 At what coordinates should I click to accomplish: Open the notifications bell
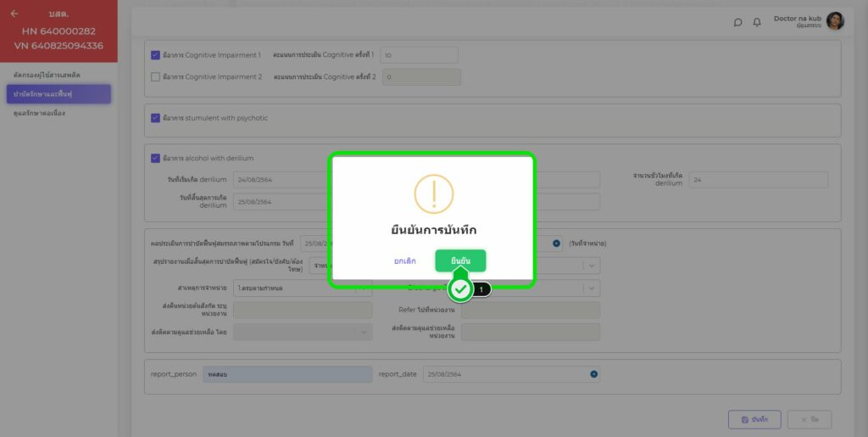[757, 22]
